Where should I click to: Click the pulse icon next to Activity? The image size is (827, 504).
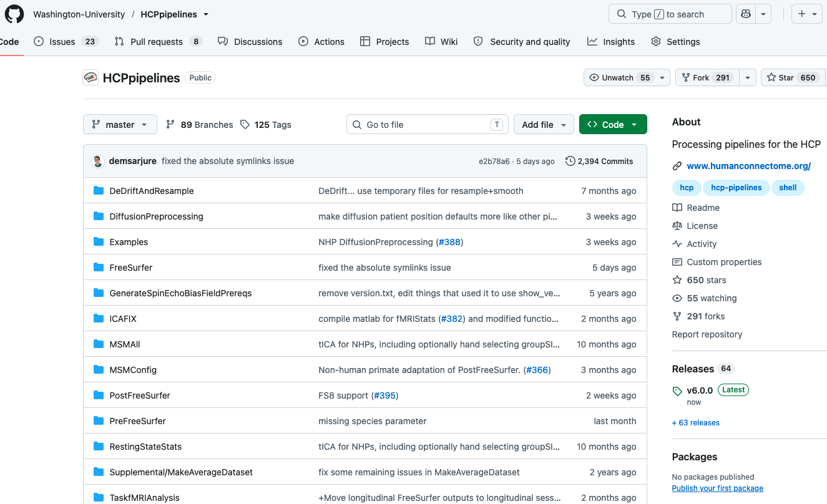click(677, 244)
